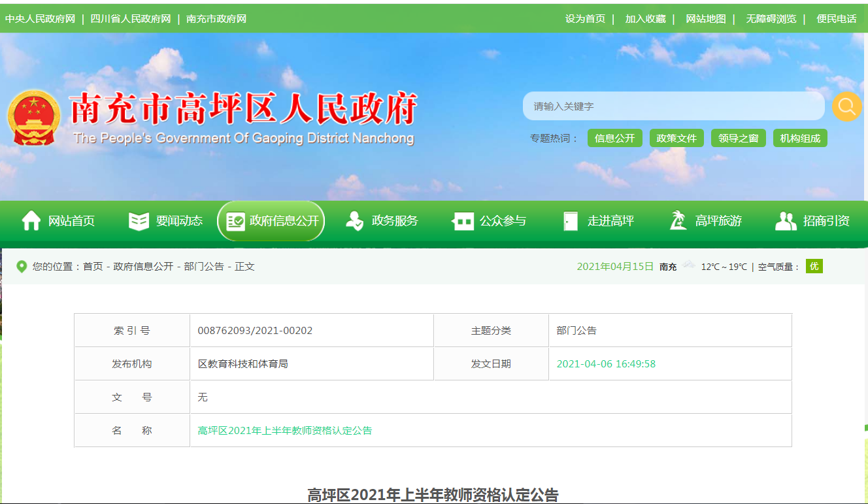Click the green 优 air quality badge
Image resolution: width=868 pixels, height=504 pixels.
814,266
